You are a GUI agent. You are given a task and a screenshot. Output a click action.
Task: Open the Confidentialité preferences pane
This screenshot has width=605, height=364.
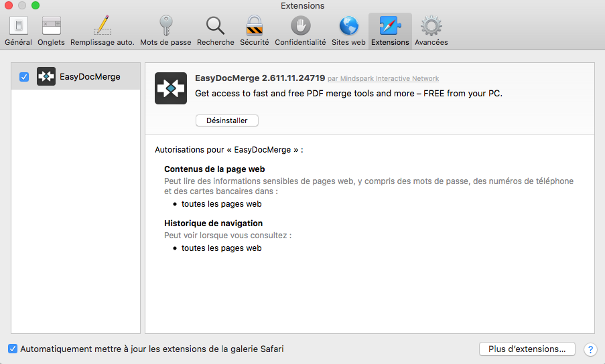tap(300, 31)
